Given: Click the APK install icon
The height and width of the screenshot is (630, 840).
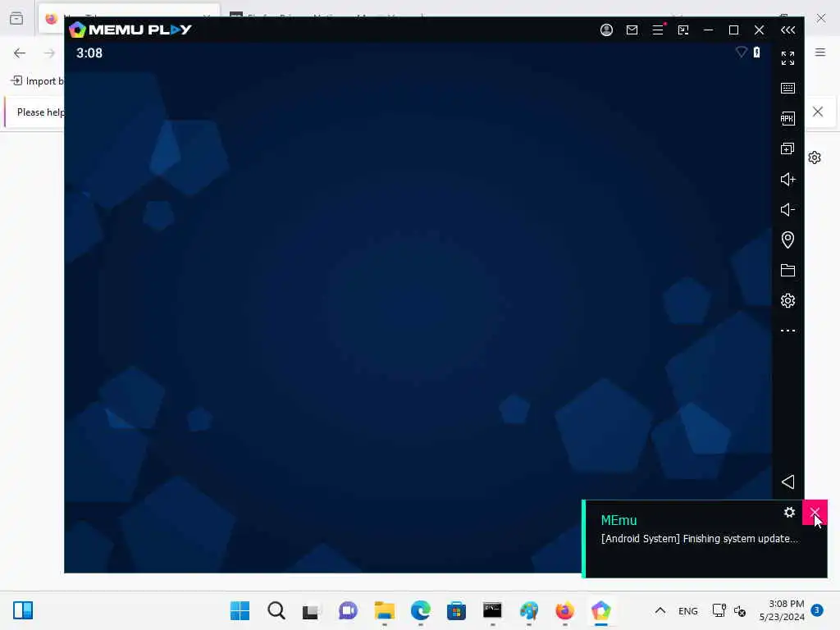Looking at the screenshot, I should 787,118.
